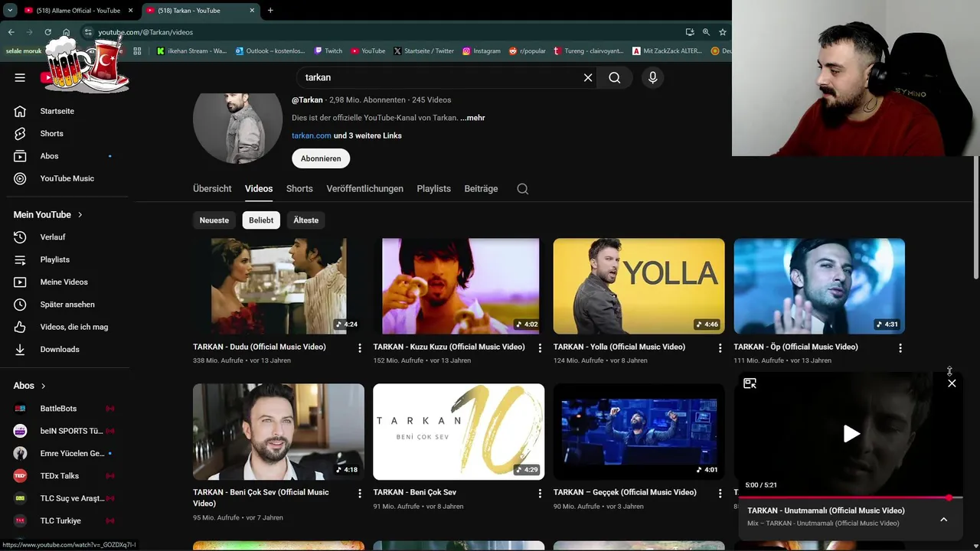Open the browser tab list dropdown

point(10,11)
